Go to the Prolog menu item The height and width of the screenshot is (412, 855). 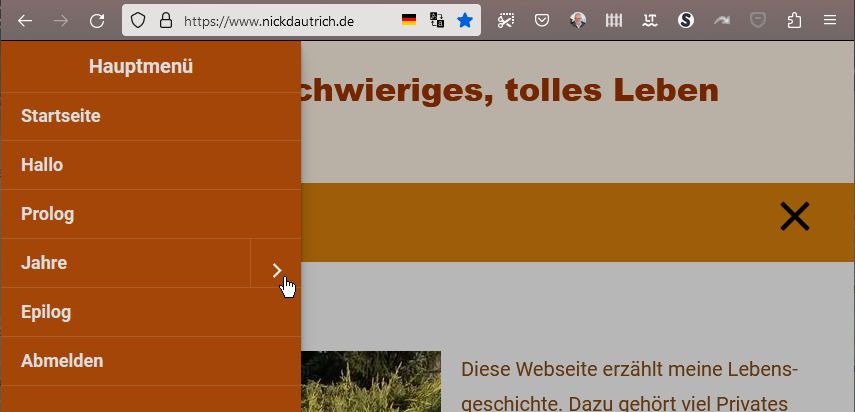coord(150,214)
